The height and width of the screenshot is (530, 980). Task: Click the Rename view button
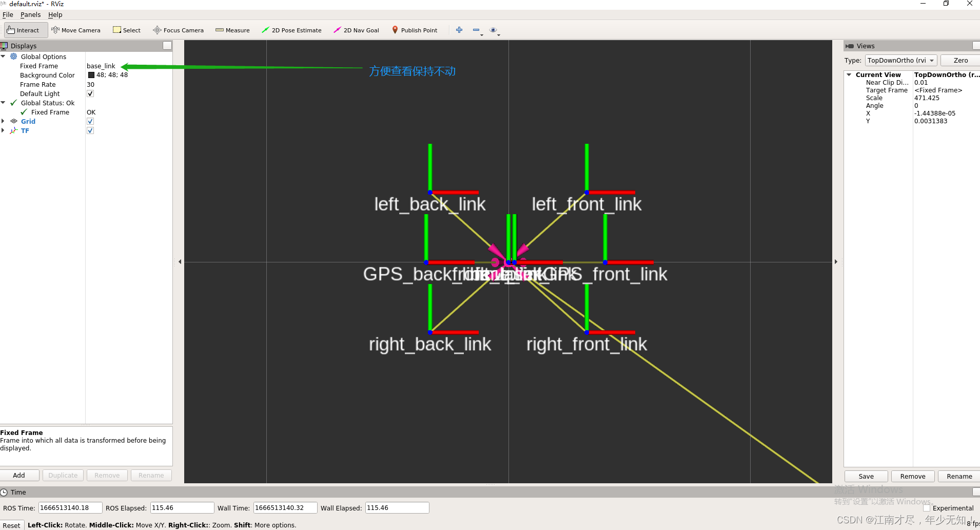(959, 476)
